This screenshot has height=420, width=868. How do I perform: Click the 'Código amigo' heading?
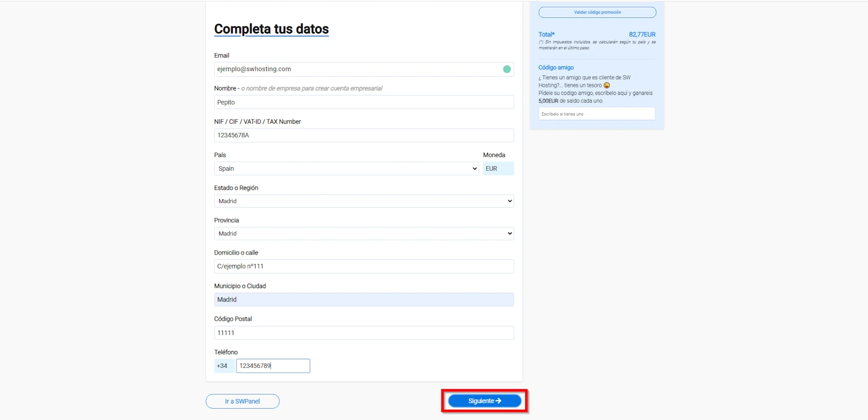pyautogui.click(x=556, y=68)
